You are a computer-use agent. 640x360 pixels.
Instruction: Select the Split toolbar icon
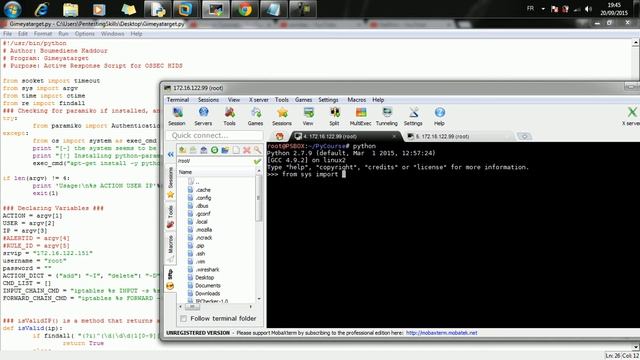(334, 116)
